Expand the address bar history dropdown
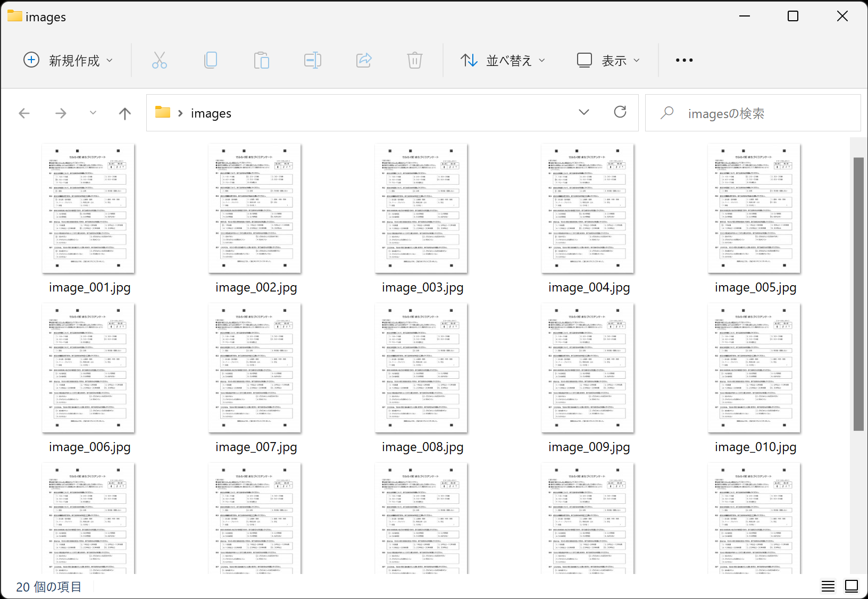The height and width of the screenshot is (599, 868). click(x=583, y=112)
